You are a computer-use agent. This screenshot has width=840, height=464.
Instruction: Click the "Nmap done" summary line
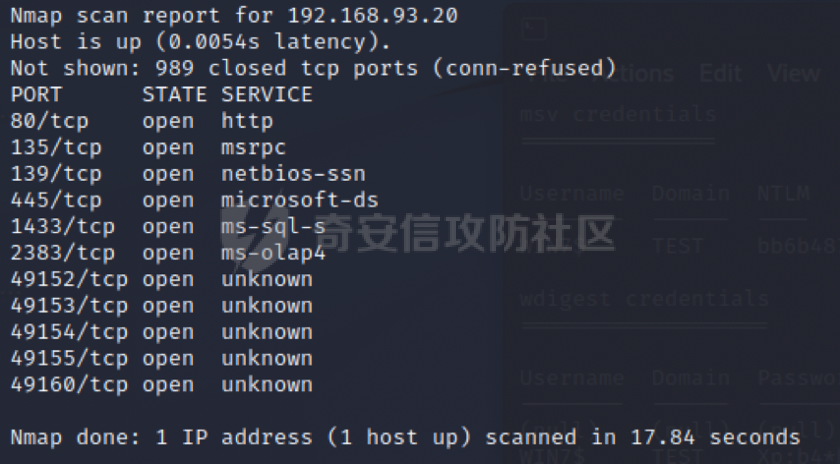405,437
